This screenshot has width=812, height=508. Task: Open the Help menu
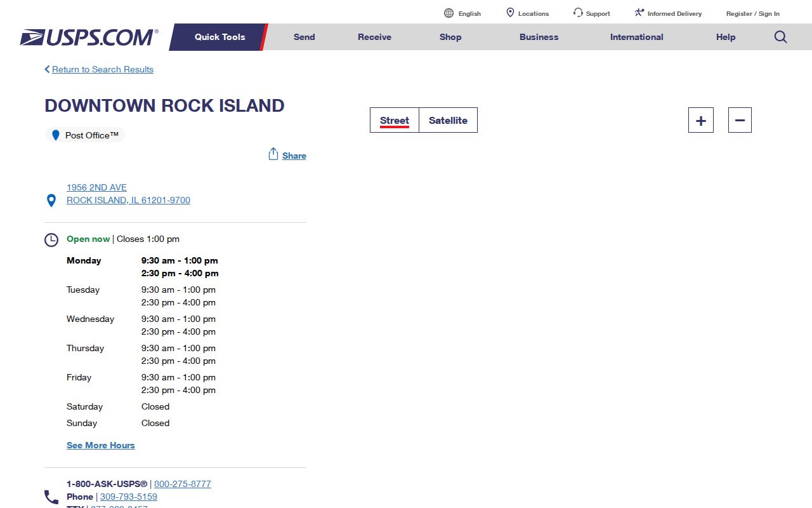click(726, 37)
